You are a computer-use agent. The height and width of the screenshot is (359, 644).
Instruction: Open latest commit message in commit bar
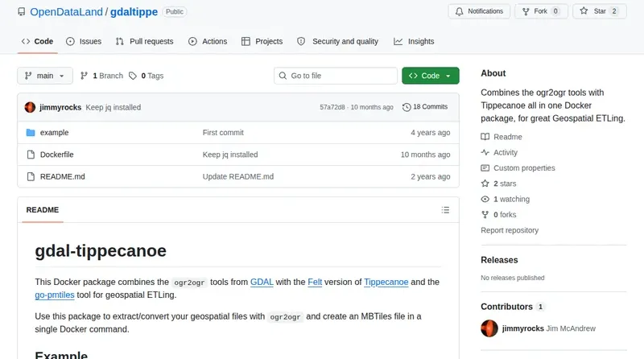(114, 107)
